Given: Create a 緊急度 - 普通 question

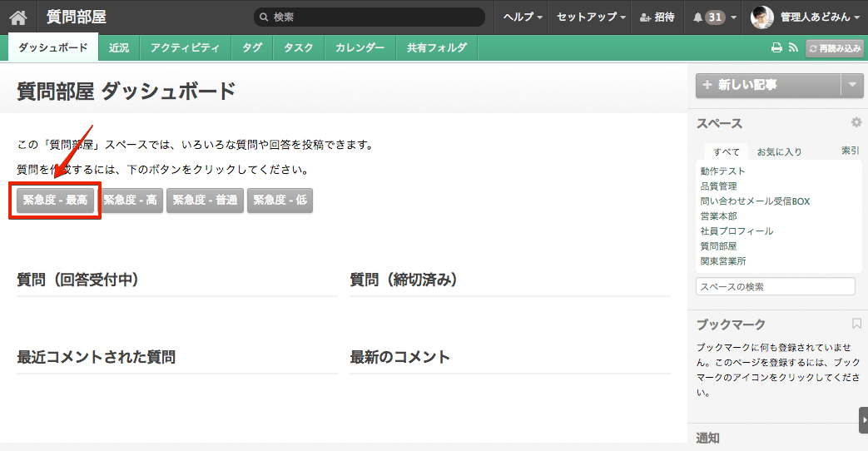Looking at the screenshot, I should tap(205, 201).
